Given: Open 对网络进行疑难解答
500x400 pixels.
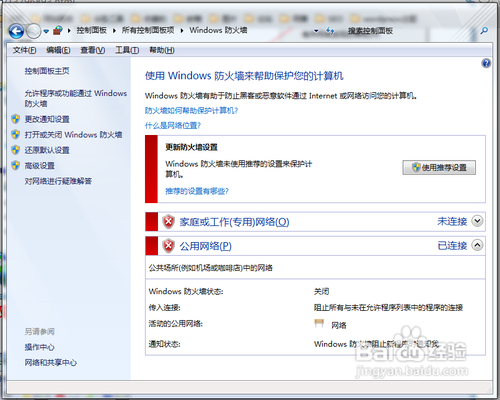Looking at the screenshot, I should click(x=58, y=181).
